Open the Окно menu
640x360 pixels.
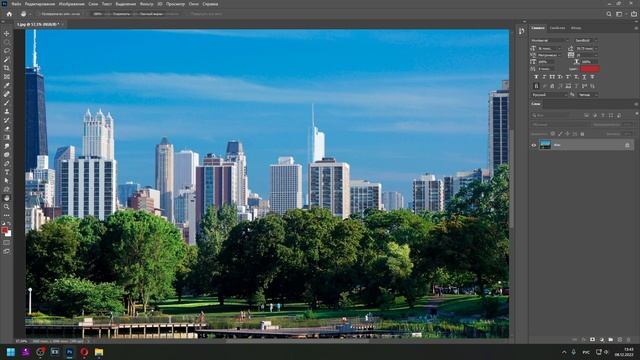coord(193,4)
